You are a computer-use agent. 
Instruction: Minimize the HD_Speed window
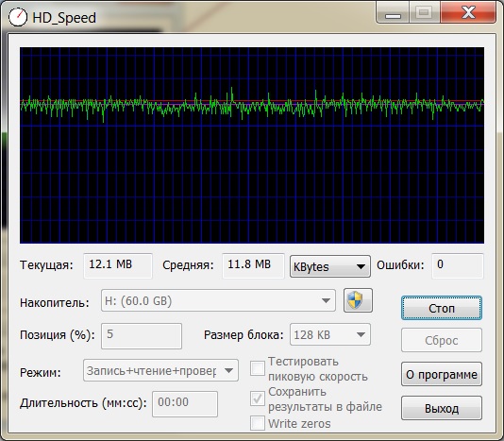pos(393,13)
